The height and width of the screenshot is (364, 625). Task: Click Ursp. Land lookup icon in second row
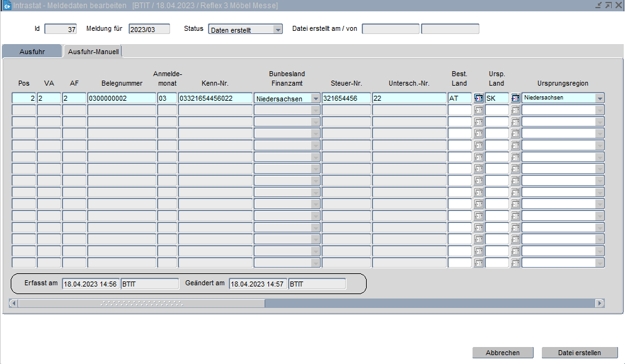pos(515,110)
